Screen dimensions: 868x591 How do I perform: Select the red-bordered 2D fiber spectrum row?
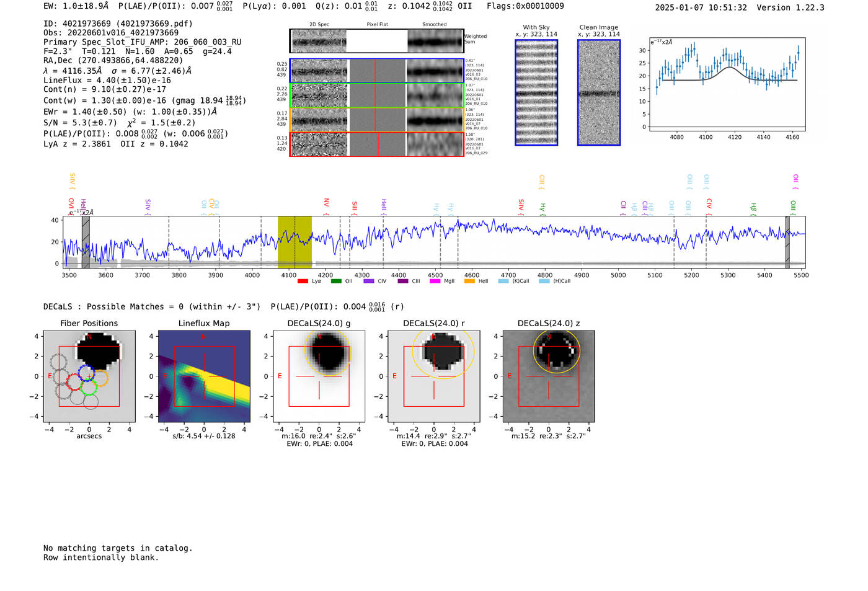click(x=376, y=144)
